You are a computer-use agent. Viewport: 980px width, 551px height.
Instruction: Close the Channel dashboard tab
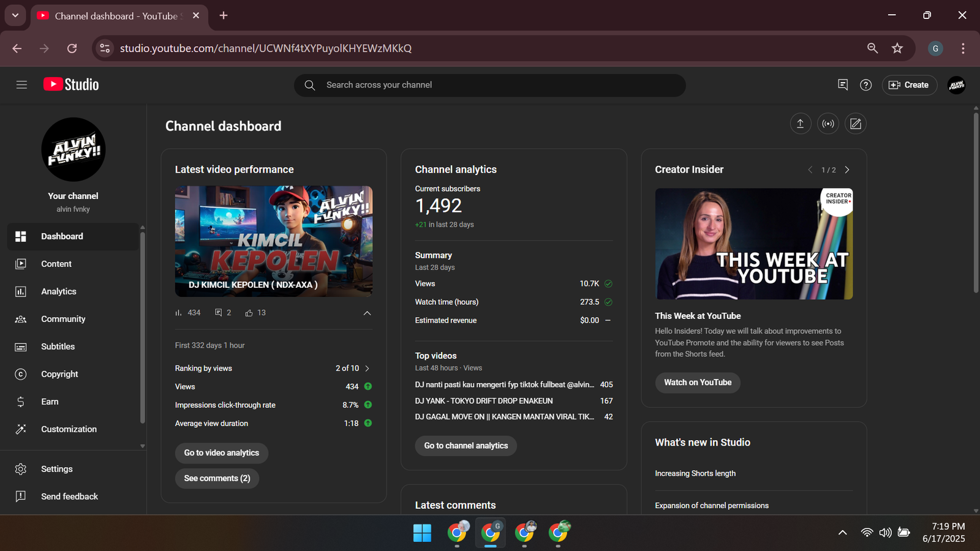click(x=196, y=15)
